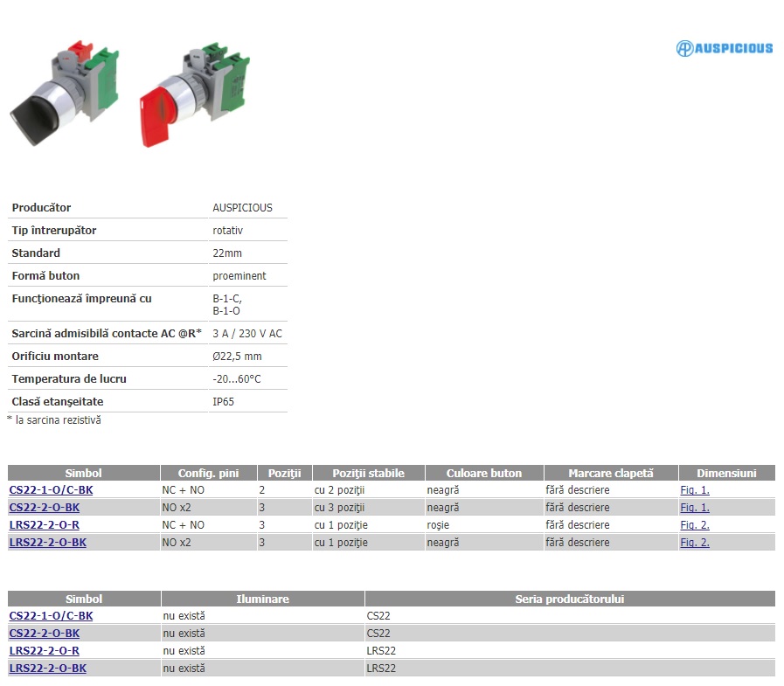Viewport: 784px width, 686px height.
Task: Open CS22-1-O/C-BK link in the Config. pini table
Action: tap(51, 490)
